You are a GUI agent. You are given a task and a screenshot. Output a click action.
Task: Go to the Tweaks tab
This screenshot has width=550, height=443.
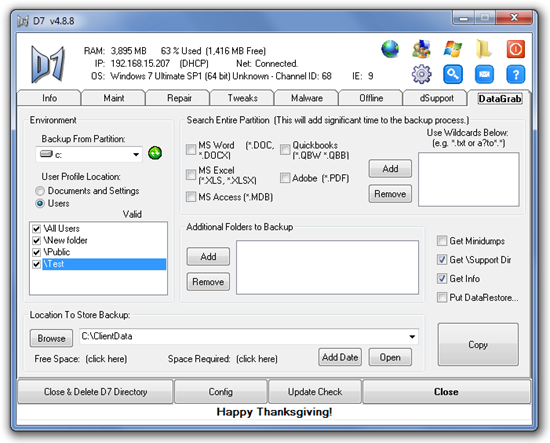[x=242, y=98]
